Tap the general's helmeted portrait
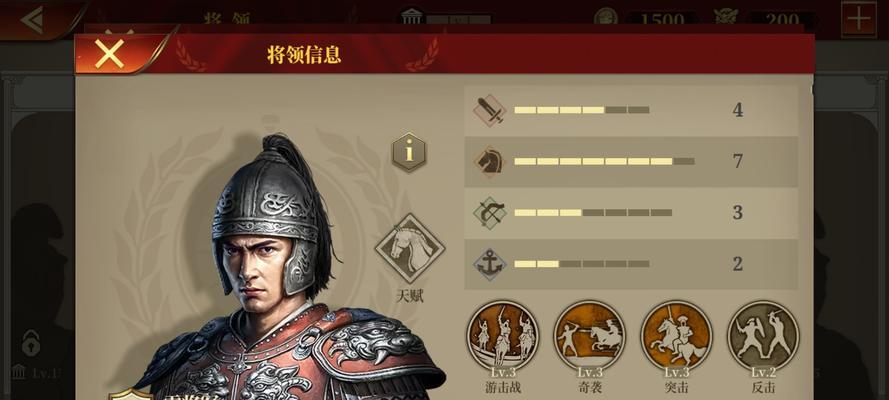Screen dimensions: 889x400 272,227
